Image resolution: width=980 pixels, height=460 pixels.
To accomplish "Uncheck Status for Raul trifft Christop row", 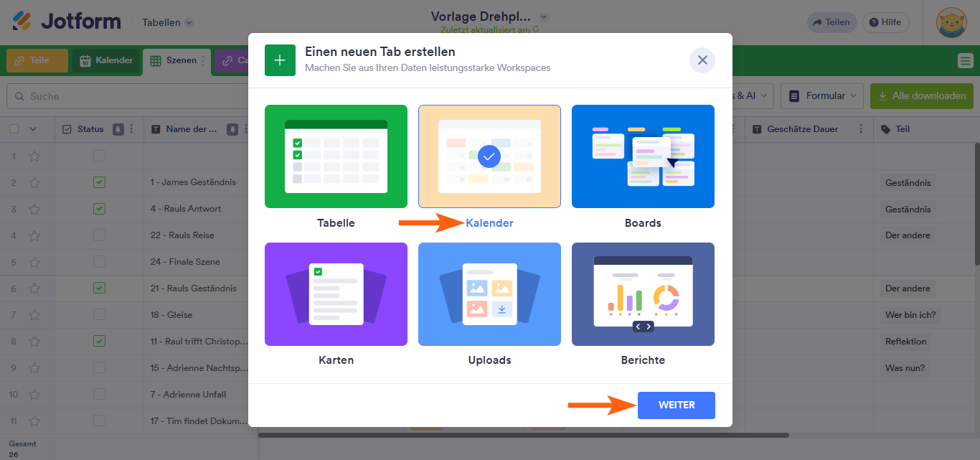I will (99, 342).
